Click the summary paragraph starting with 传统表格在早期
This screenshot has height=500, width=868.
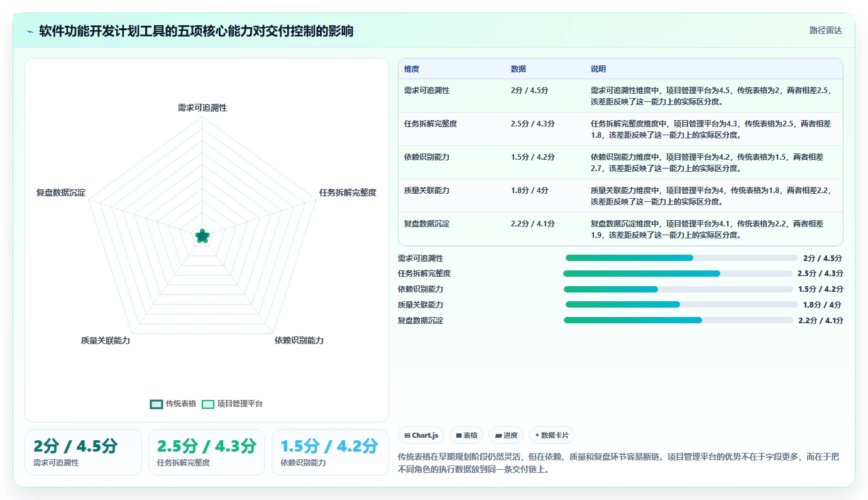tap(618, 464)
